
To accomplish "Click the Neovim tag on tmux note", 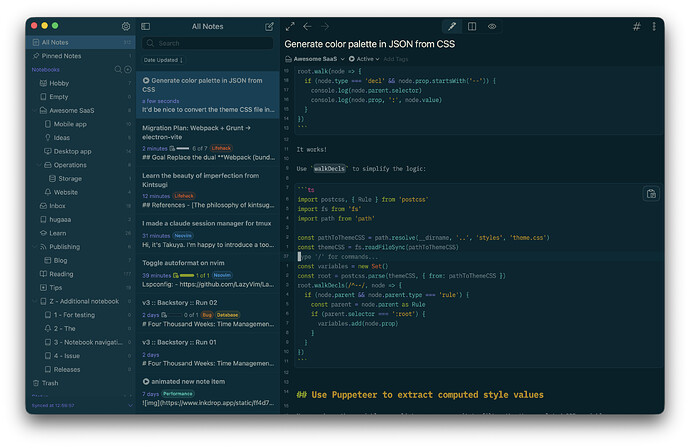I will coord(183,236).
